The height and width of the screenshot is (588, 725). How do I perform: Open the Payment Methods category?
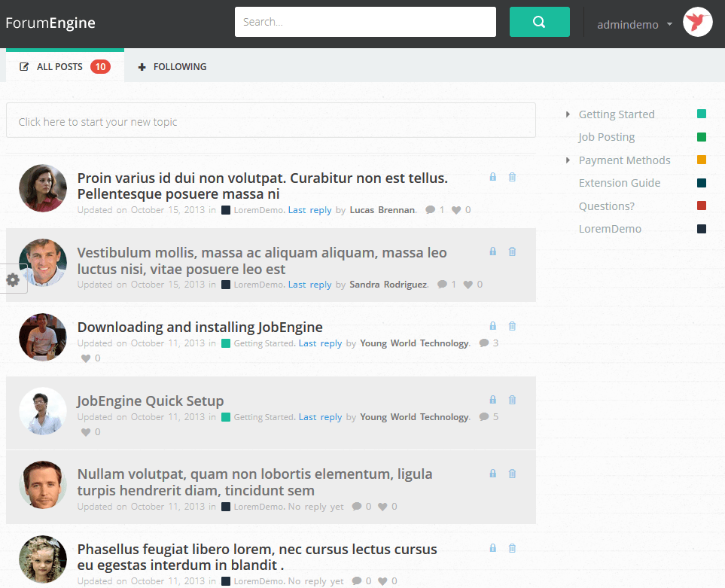click(624, 160)
